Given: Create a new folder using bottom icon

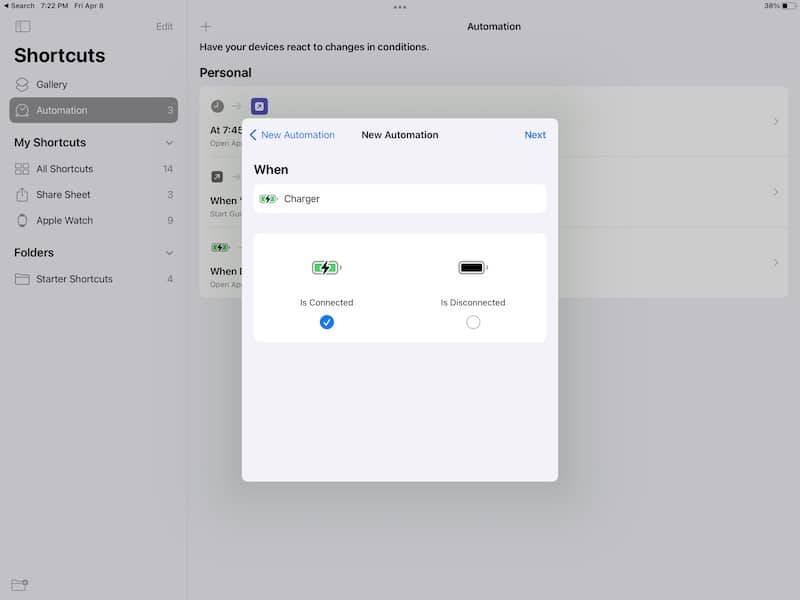Looking at the screenshot, I should point(20,585).
